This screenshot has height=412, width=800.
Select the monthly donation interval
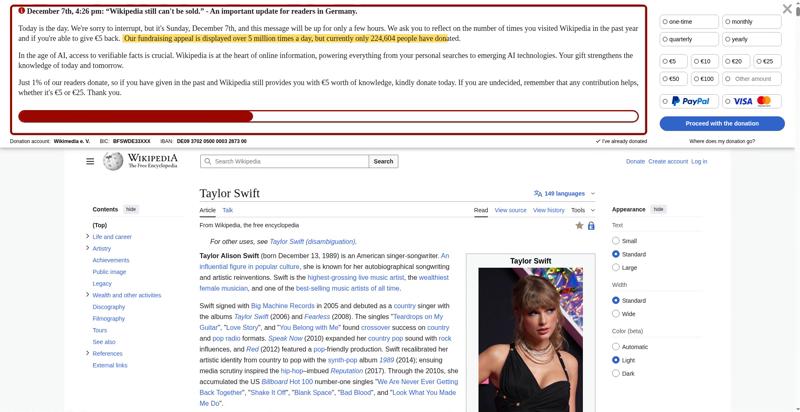pos(753,21)
